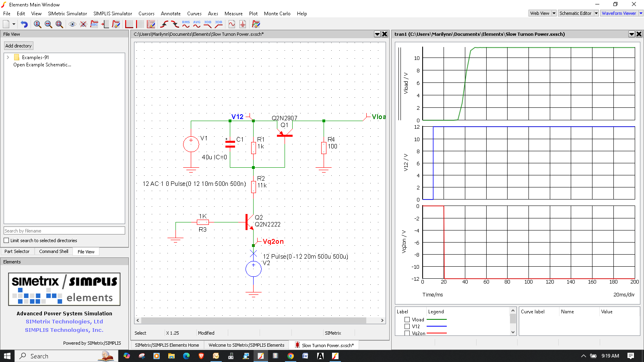644x362 pixels.
Task: Open the Waveform Viewer dropdown arrow
Action: pos(641,13)
